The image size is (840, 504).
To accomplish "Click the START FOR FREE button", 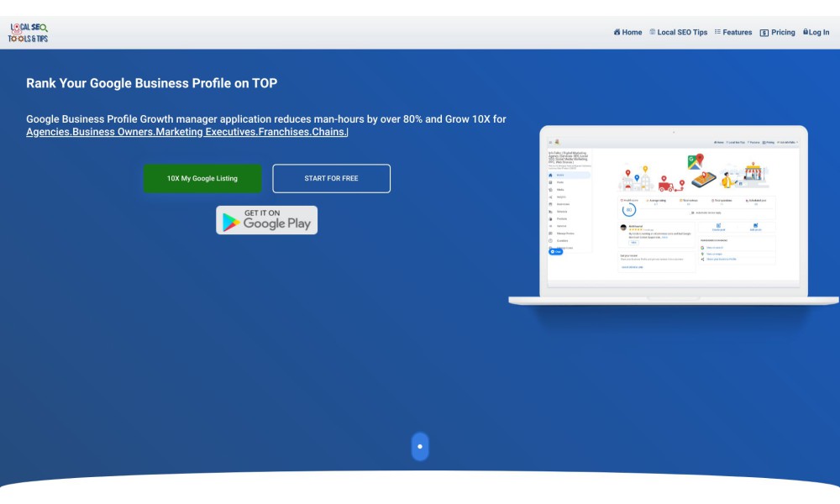I will coord(331,178).
